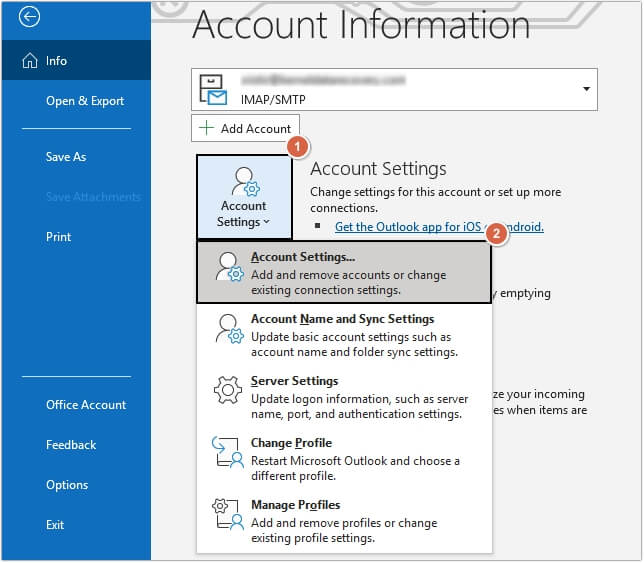The height and width of the screenshot is (563, 644).
Task: Click the Add Account button
Action: (245, 129)
